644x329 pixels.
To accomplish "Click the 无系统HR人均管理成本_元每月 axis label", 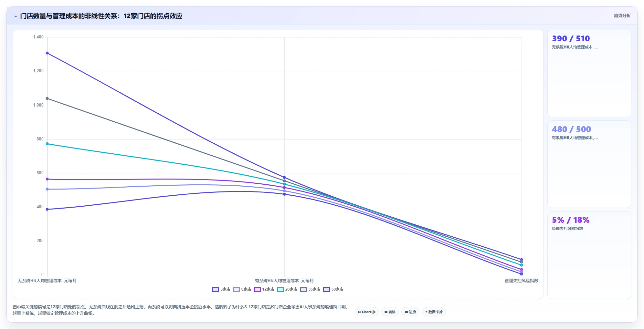I will (47, 281).
